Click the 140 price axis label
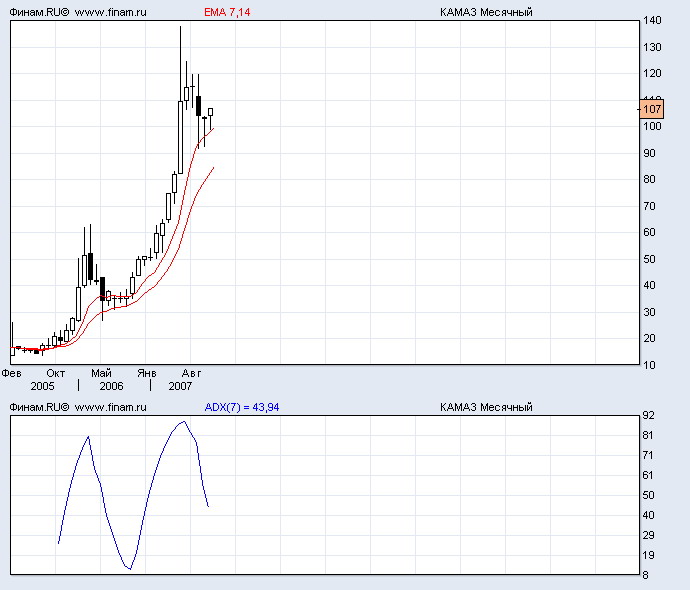 point(652,20)
